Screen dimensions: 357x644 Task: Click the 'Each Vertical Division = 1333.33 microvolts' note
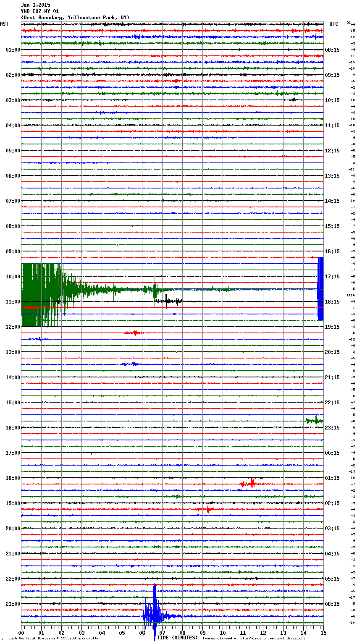[x=53, y=639]
